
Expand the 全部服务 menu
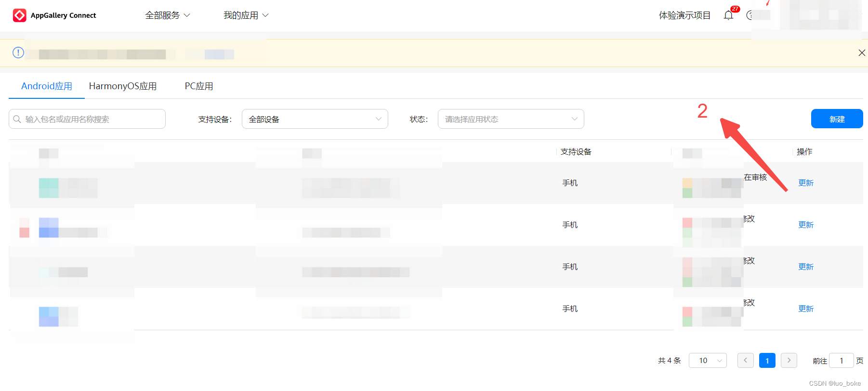[168, 15]
